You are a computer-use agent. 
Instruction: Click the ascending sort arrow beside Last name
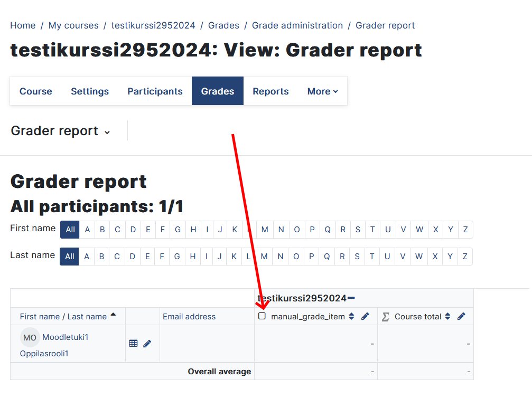[x=114, y=315]
